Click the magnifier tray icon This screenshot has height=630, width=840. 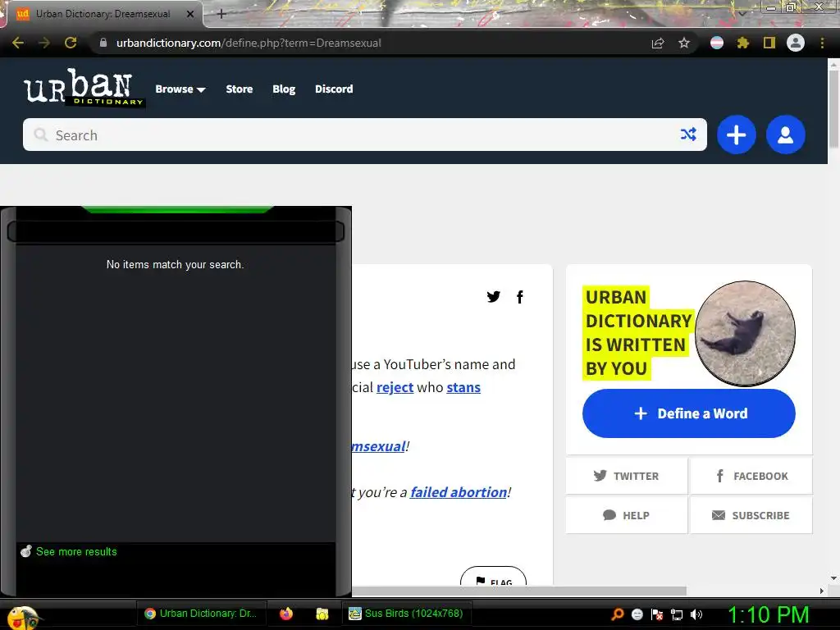(x=618, y=614)
